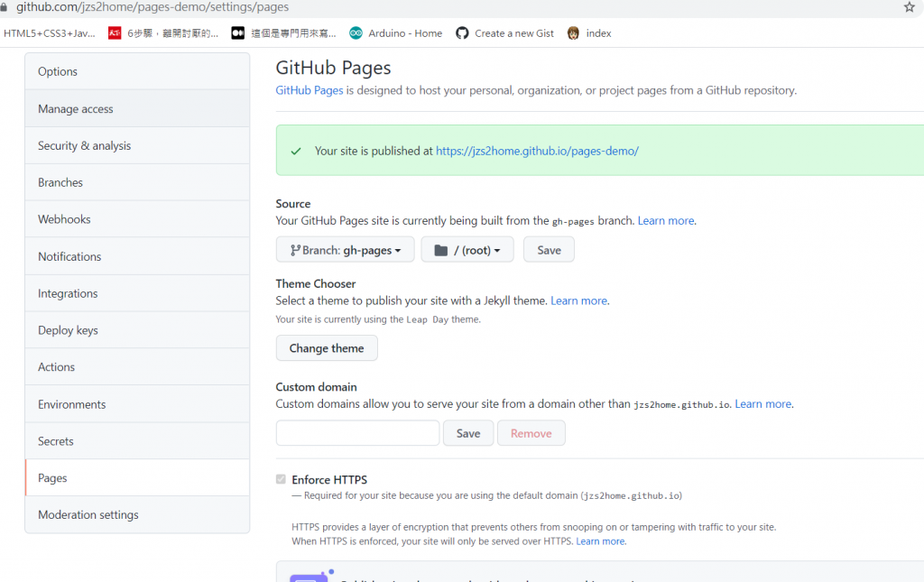Click Save button for Source branch

pyautogui.click(x=549, y=250)
